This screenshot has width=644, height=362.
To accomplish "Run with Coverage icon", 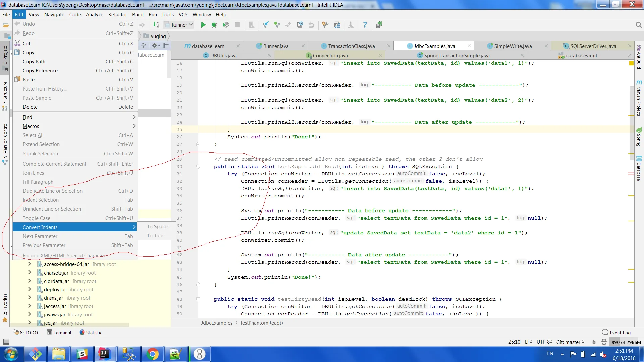I will [226, 25].
